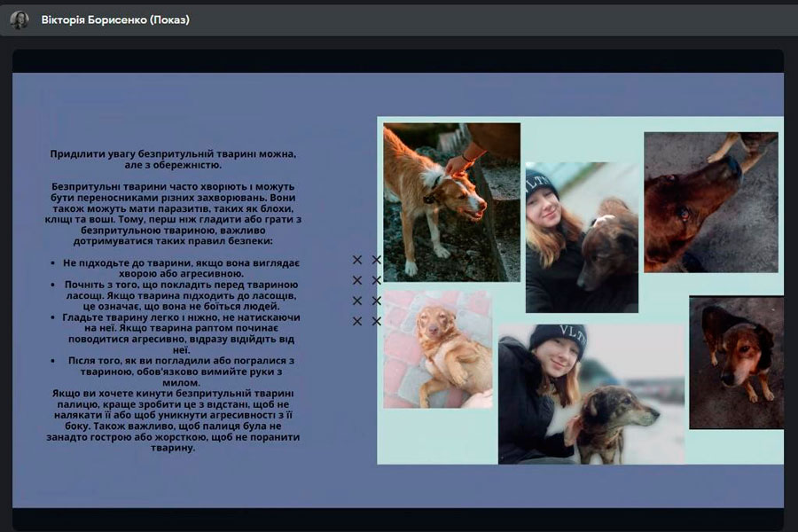Click close-up photo of brown dog's snout
The height and width of the screenshot is (532, 798).
click(x=710, y=201)
